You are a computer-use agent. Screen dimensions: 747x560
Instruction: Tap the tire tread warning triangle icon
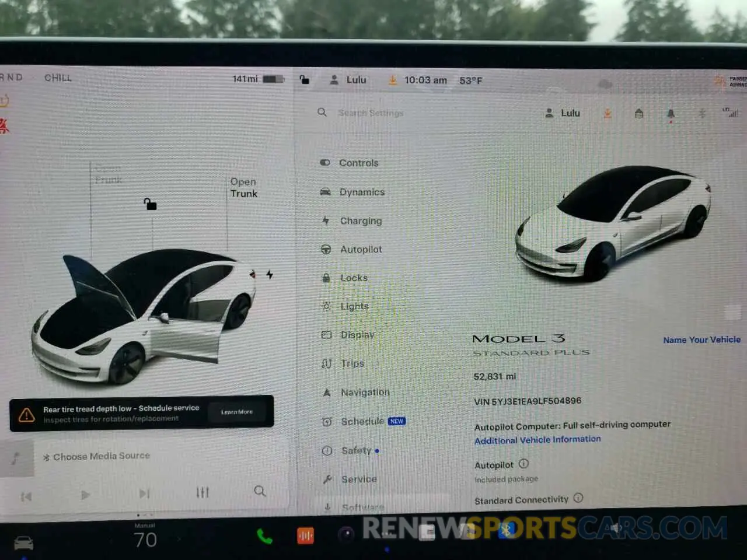(x=26, y=415)
